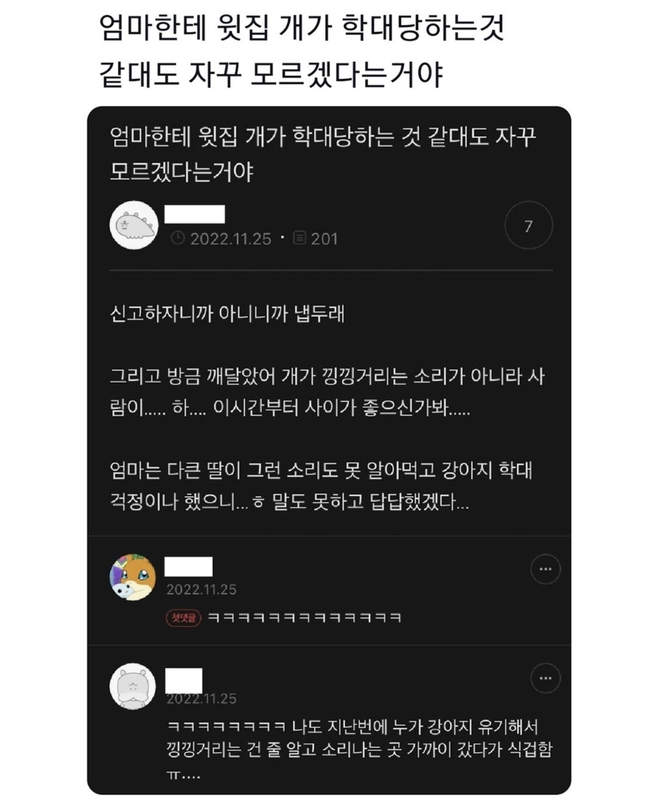This screenshot has width=658, height=812.
Task: Click the view count number 201
Action: pyautogui.click(x=324, y=239)
